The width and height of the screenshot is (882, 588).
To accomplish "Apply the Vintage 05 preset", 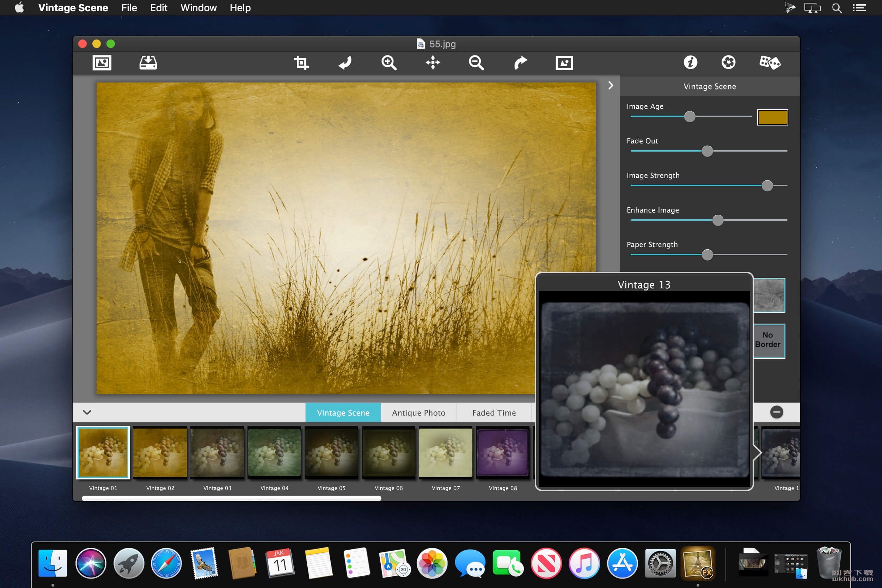I will 331,453.
